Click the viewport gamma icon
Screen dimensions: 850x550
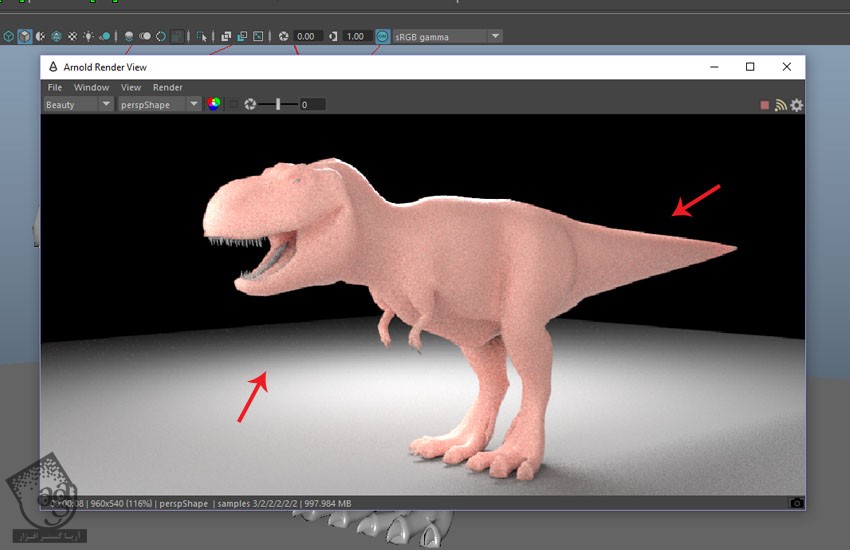click(x=333, y=36)
